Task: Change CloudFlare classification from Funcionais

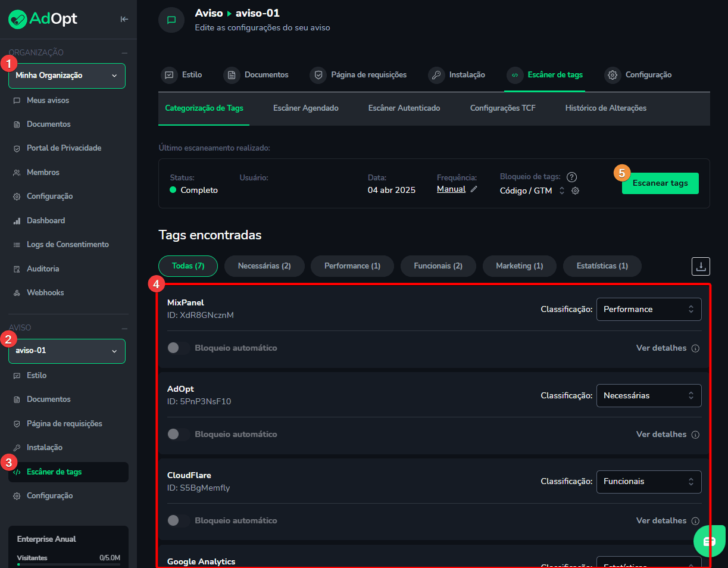Action: [x=649, y=482]
